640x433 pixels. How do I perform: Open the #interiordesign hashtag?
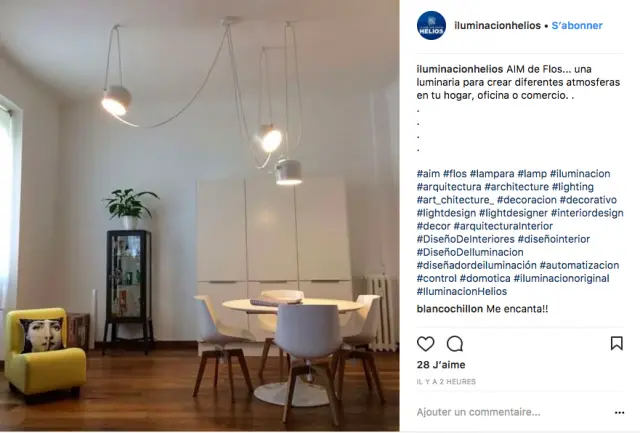click(x=587, y=213)
